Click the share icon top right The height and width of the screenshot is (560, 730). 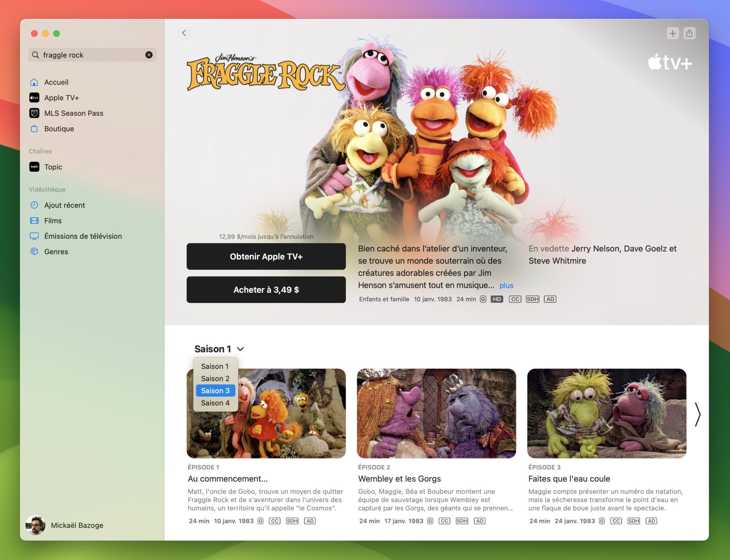[x=689, y=32]
